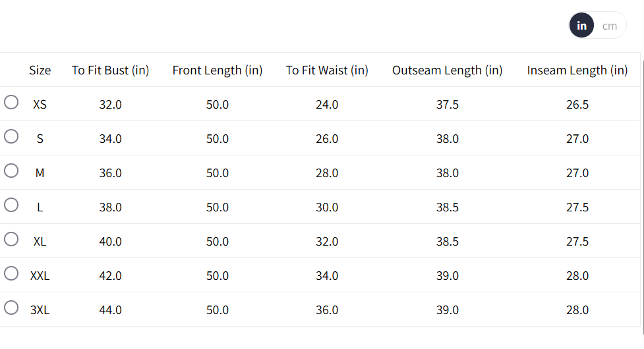Click the To Fit Waist column header
Viewport: 644px width, 349px height.
point(327,70)
